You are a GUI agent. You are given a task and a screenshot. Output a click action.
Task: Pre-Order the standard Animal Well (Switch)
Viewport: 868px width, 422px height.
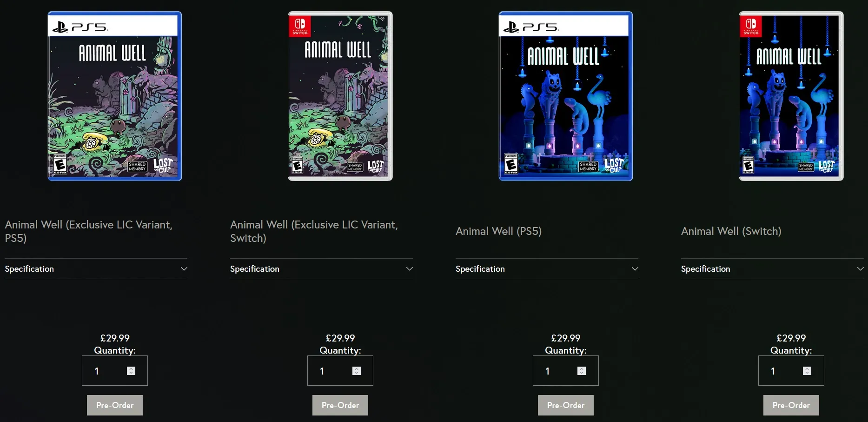click(x=791, y=405)
